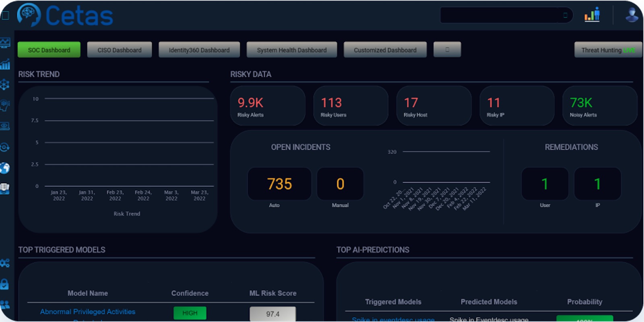Click the Risk Trend chart legend label
The width and height of the screenshot is (644, 322).
[x=127, y=214]
